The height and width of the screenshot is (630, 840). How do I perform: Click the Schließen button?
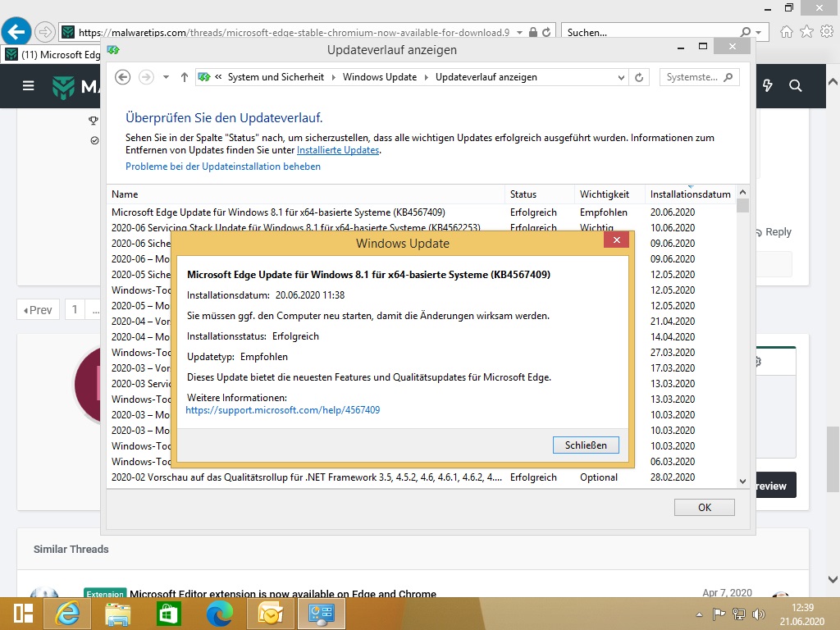[586, 445]
